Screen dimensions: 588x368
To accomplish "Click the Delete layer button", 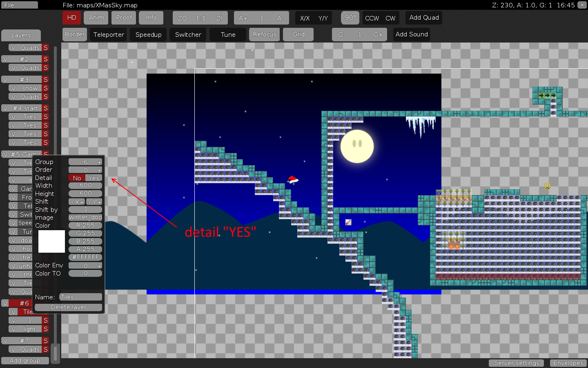I will (68, 307).
